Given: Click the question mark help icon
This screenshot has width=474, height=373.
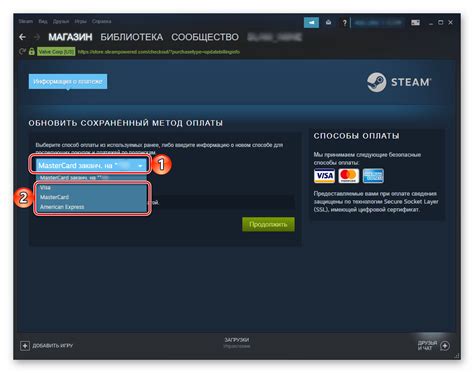Looking at the screenshot, I should pyautogui.click(x=345, y=23).
